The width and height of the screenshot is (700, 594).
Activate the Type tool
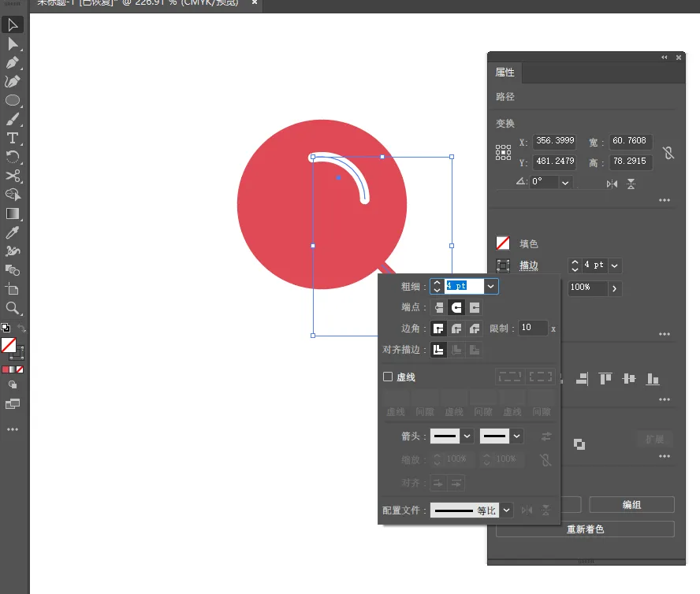[12, 139]
